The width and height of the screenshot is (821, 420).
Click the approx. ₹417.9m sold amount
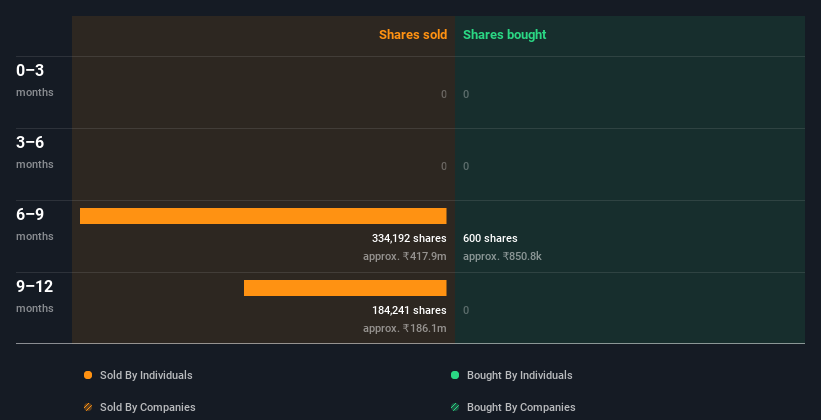[405, 257]
